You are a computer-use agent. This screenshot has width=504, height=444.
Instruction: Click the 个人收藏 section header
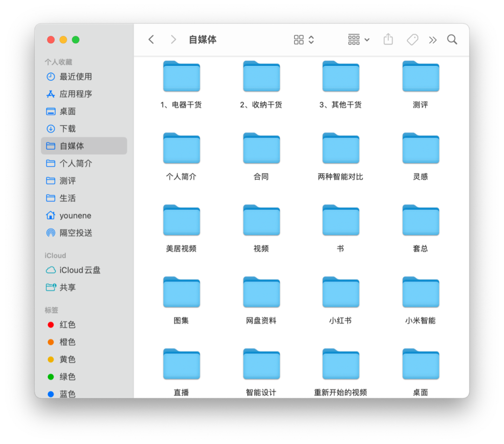tap(58, 62)
